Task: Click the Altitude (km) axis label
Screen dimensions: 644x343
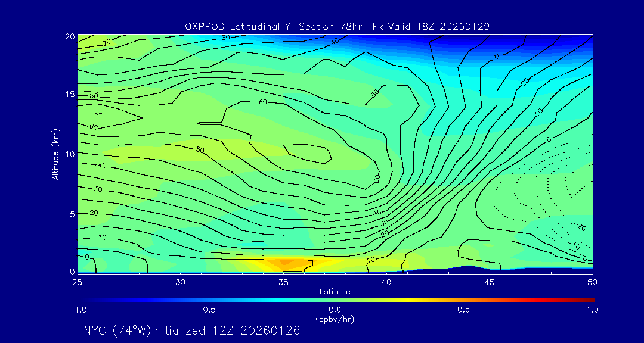Action: pyautogui.click(x=56, y=154)
